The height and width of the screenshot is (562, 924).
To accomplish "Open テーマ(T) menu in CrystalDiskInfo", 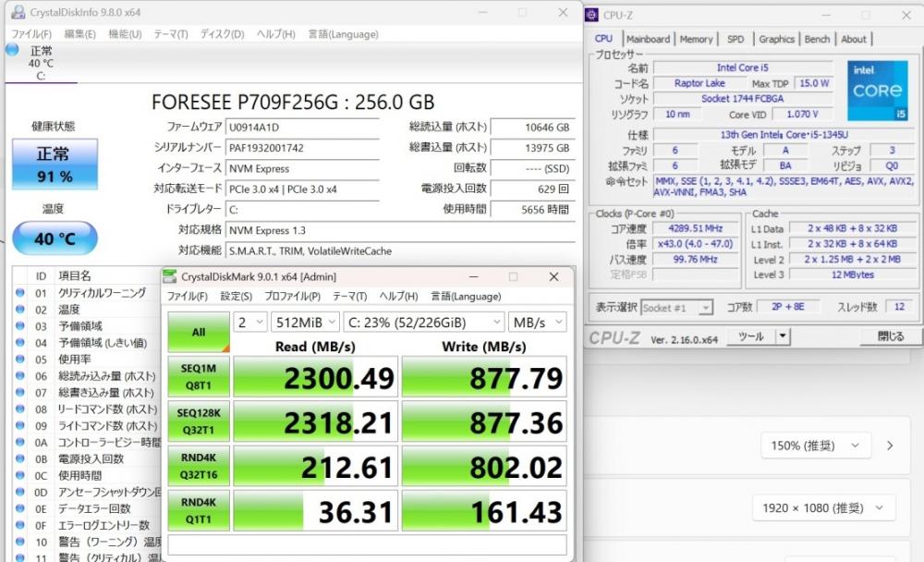I will click(171, 34).
